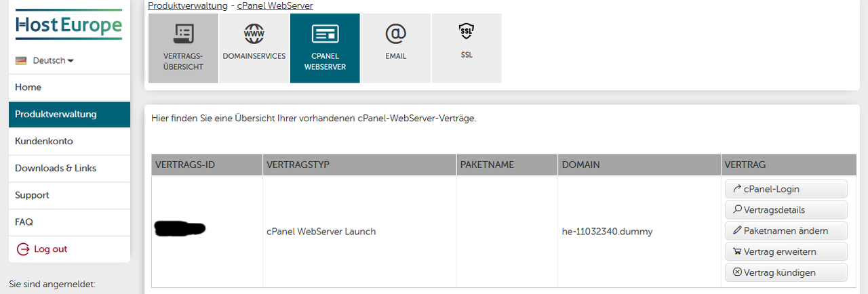Click the Vertragsübersicht list icon
The width and height of the screenshot is (868, 294).
[x=183, y=33]
